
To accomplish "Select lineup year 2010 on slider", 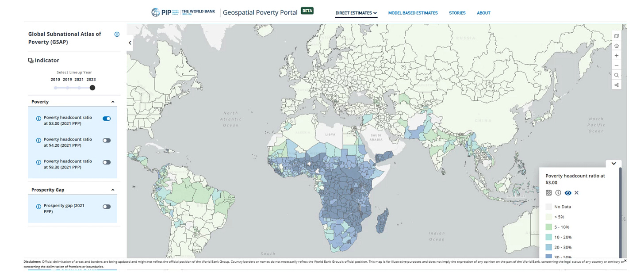I will pos(55,88).
